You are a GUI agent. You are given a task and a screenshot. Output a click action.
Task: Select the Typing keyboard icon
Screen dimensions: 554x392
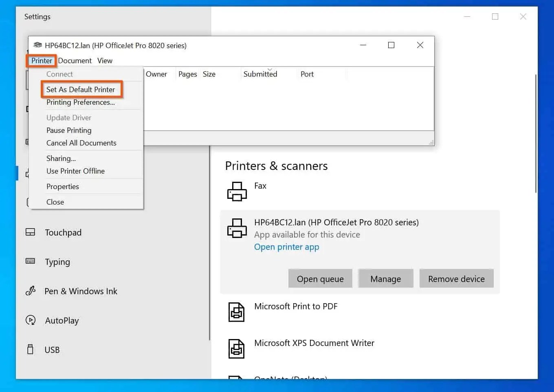point(30,261)
